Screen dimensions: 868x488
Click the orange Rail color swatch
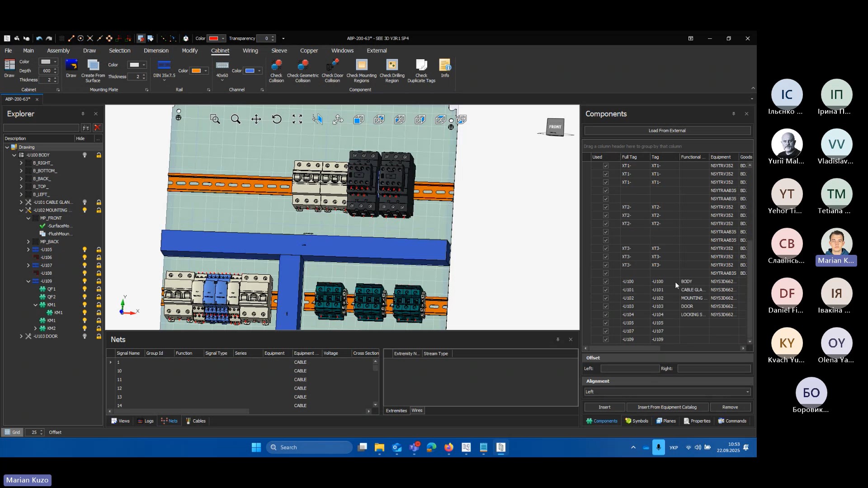[x=196, y=71]
